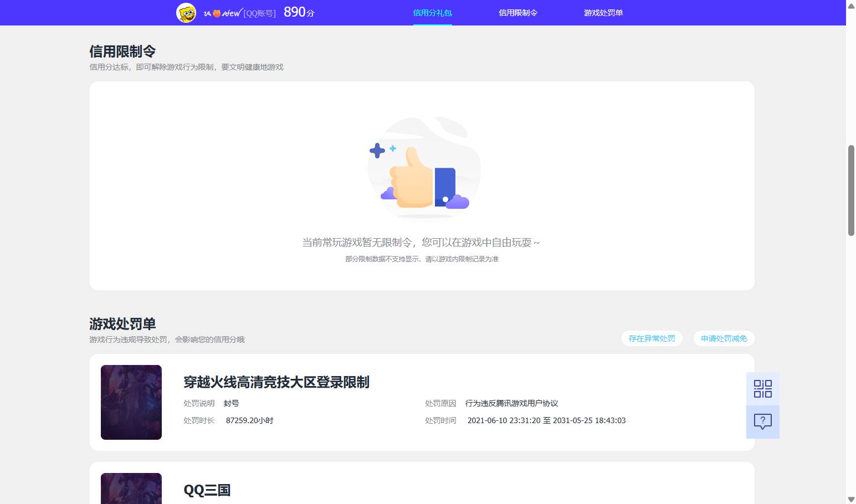Click the 87259.20小时 duration value
This screenshot has height=504, width=856.
[250, 420]
